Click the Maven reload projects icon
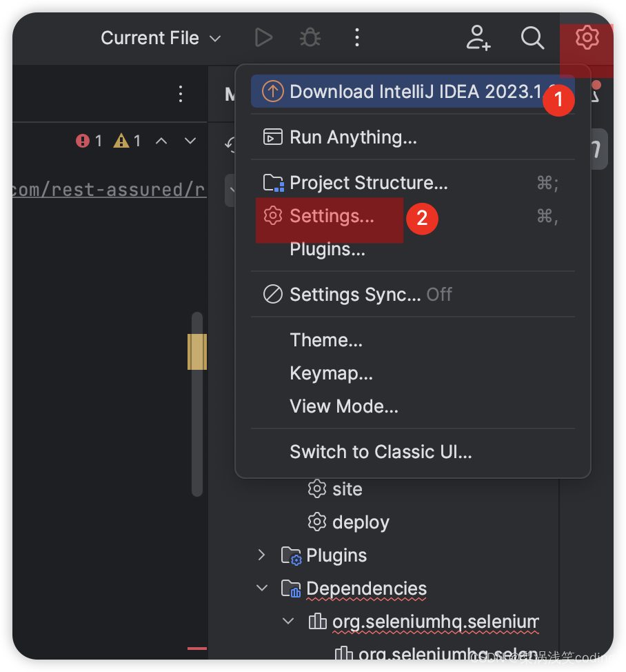Screen dimensions: 626x672 point(230,144)
